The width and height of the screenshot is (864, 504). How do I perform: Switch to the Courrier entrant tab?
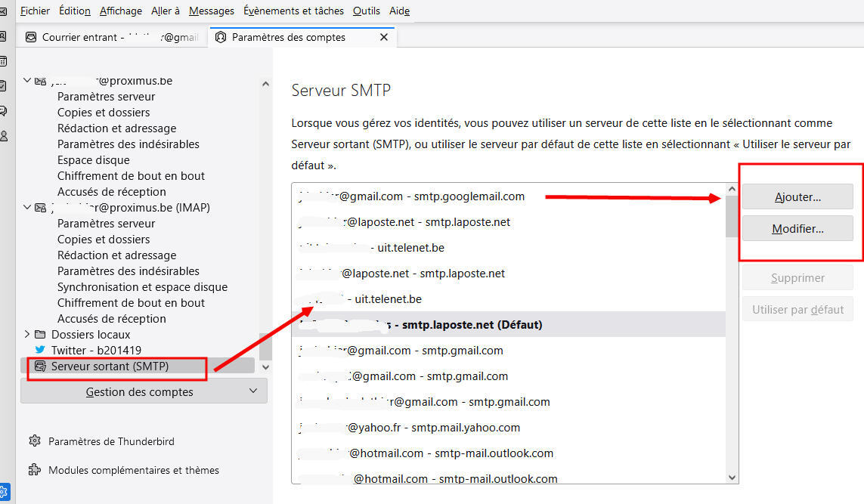click(x=113, y=37)
